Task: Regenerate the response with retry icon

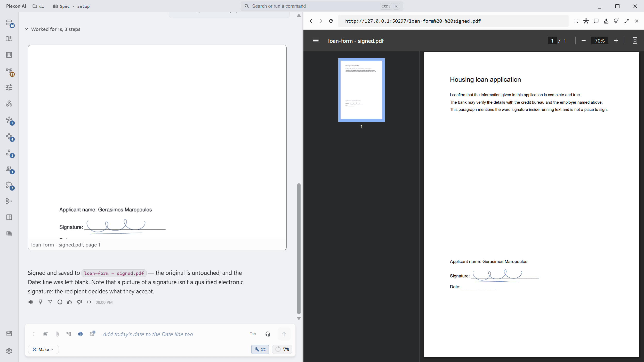Action: point(60,302)
